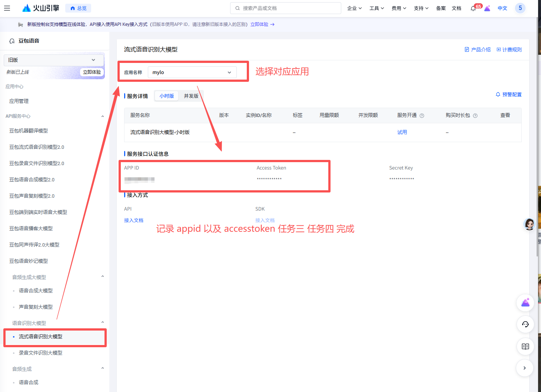Open 接入文档 under API
The image size is (541, 392).
(x=134, y=220)
